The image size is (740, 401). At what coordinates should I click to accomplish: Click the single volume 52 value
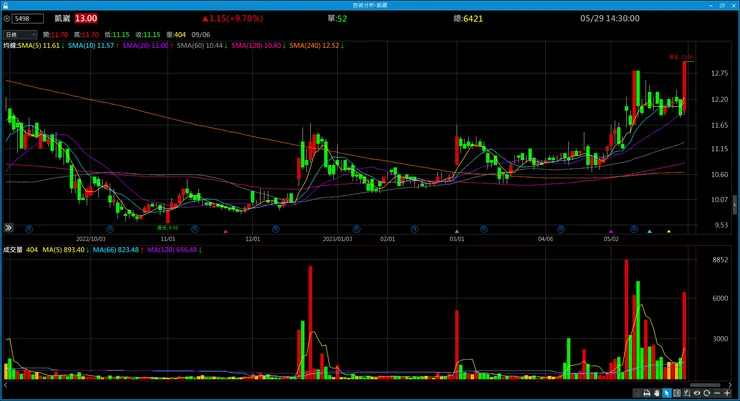(342, 19)
